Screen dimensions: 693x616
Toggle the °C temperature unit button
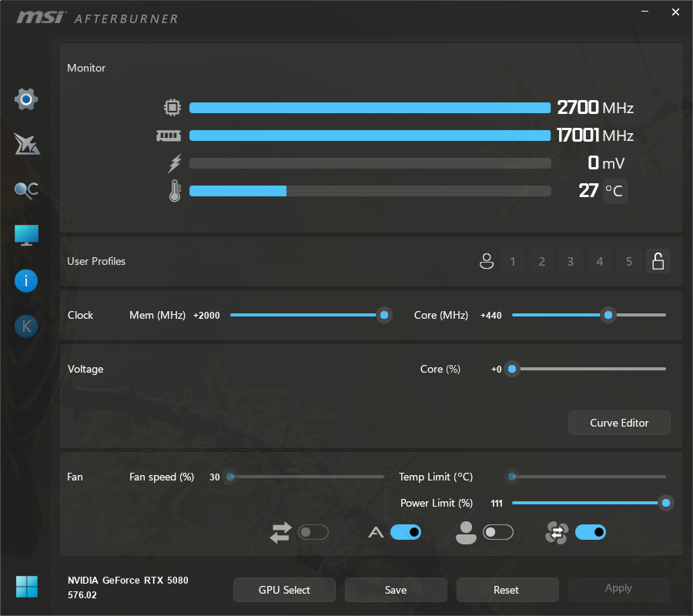pos(614,191)
